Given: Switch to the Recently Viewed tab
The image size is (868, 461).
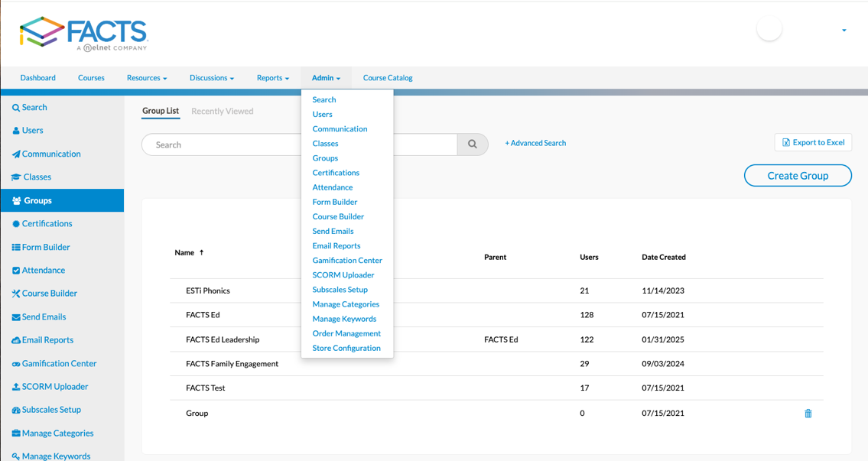Looking at the screenshot, I should [x=223, y=112].
